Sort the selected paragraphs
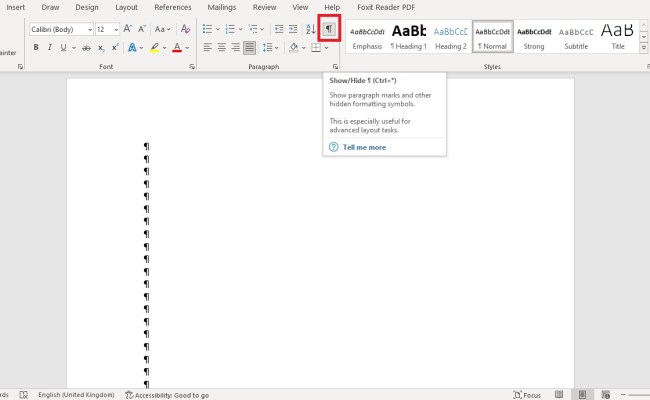 click(x=311, y=29)
